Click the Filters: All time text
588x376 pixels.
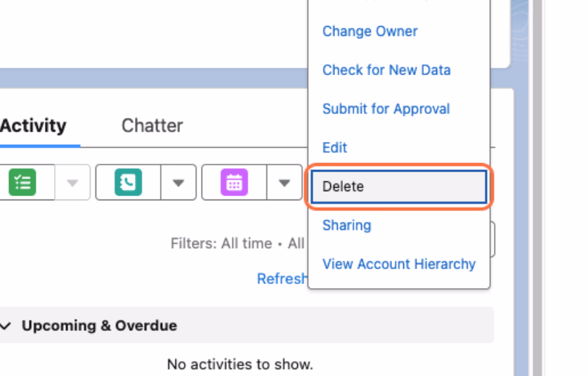221,244
